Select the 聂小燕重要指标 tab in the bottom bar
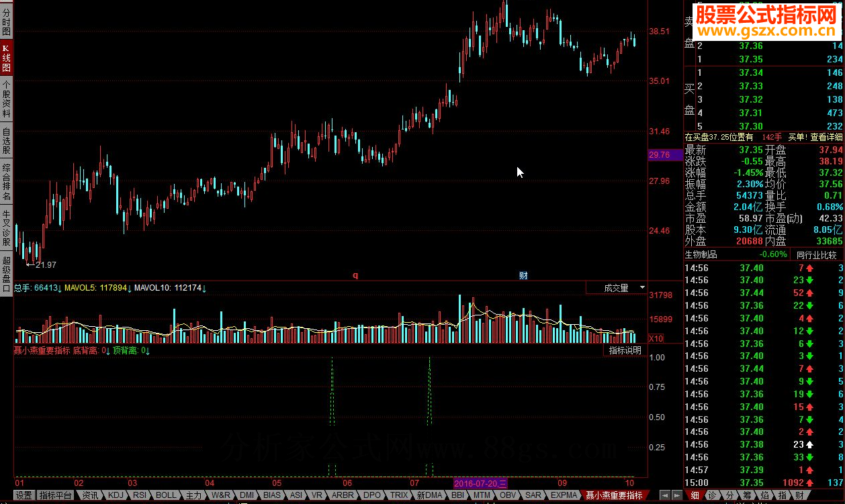This screenshot has width=845, height=504. tap(614, 495)
